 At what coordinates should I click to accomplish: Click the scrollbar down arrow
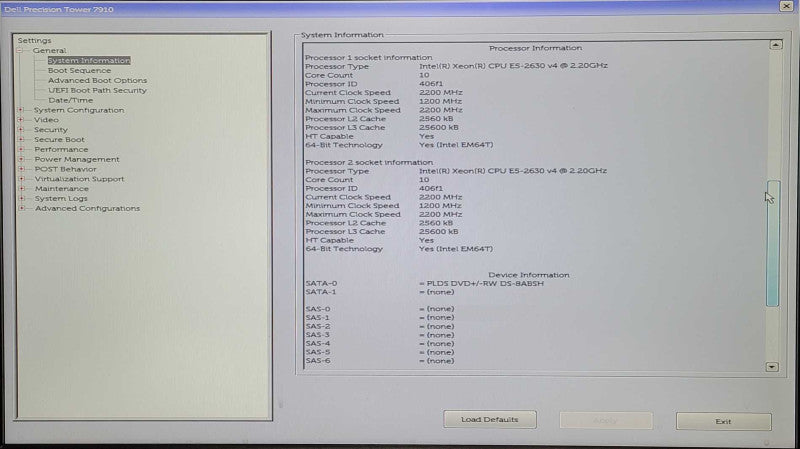(772, 366)
